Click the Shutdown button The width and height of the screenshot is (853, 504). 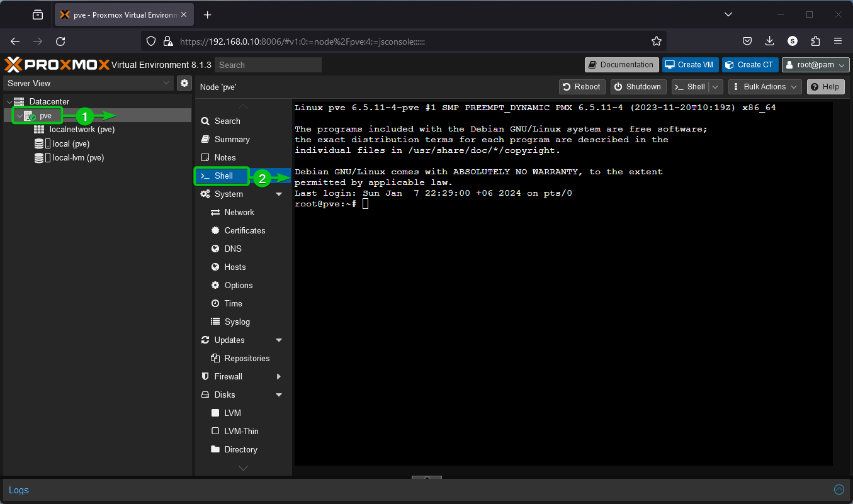[638, 87]
